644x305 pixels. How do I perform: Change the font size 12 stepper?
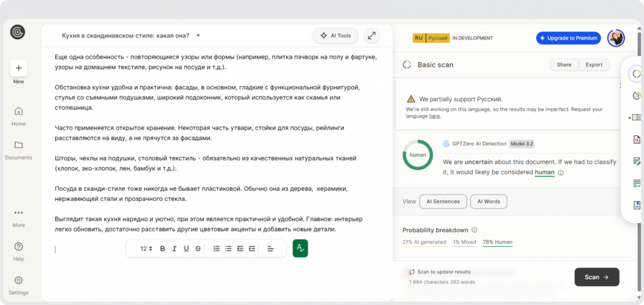tap(146, 249)
